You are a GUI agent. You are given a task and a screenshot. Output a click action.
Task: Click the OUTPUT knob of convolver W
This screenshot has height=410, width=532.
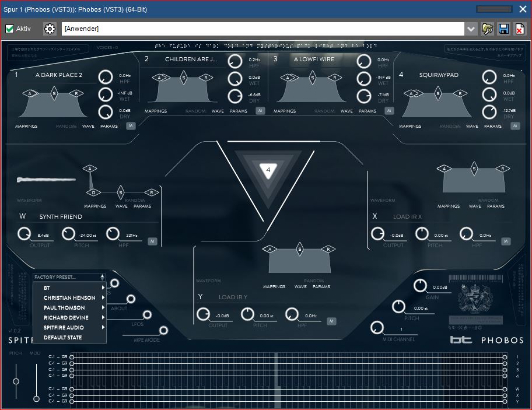click(24, 234)
